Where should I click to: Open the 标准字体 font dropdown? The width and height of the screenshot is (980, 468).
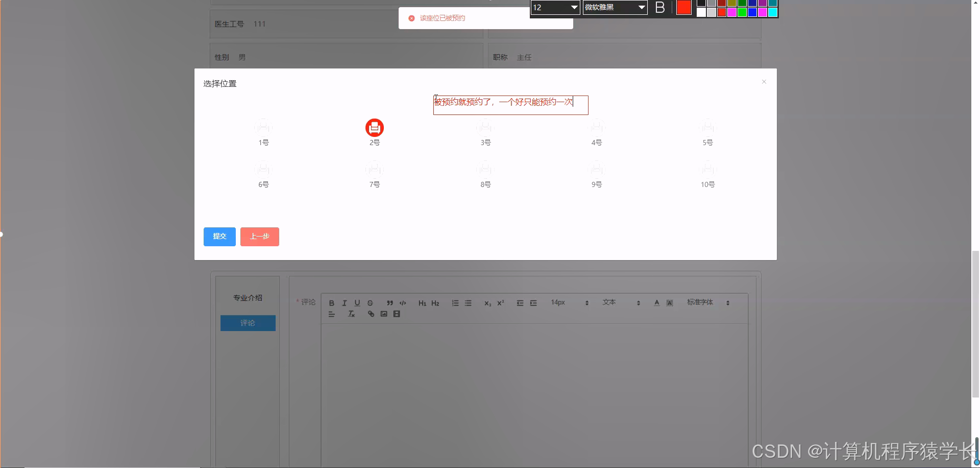pyautogui.click(x=708, y=302)
